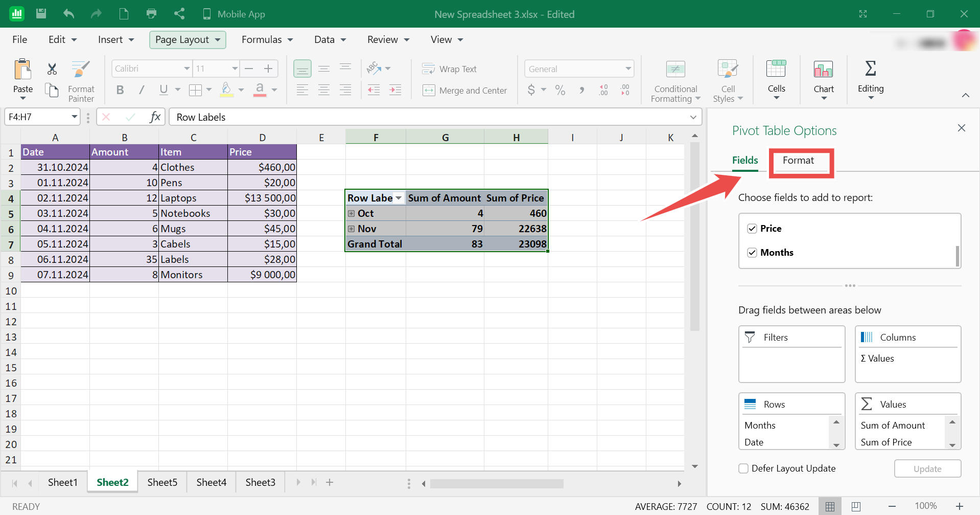Uncheck the Months field checkbox
The width and height of the screenshot is (980, 515).
pyautogui.click(x=752, y=253)
